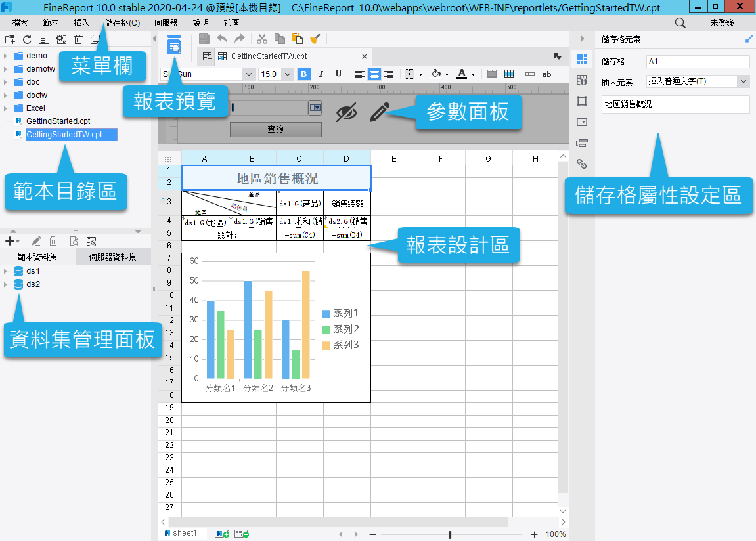Click the search magnifier icon at top right
The image size is (756, 541).
680,23
